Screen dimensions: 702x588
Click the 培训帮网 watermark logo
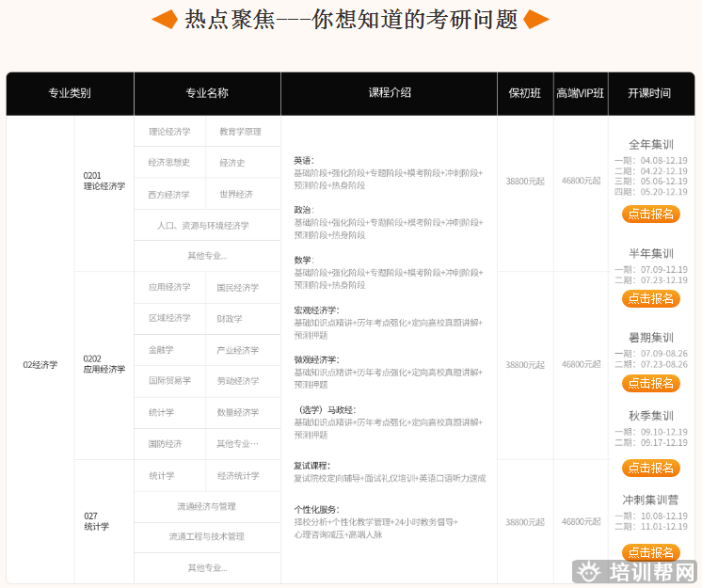pos(635,572)
